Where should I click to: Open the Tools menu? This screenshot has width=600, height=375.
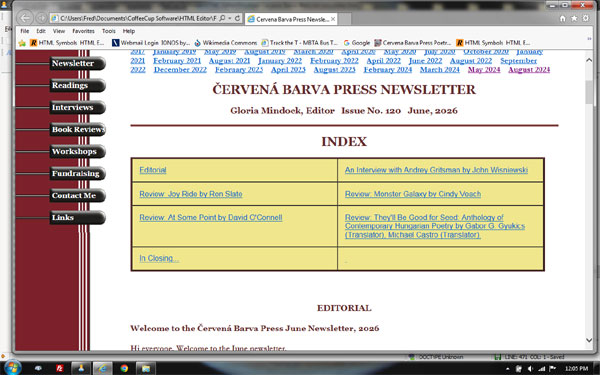(x=108, y=31)
